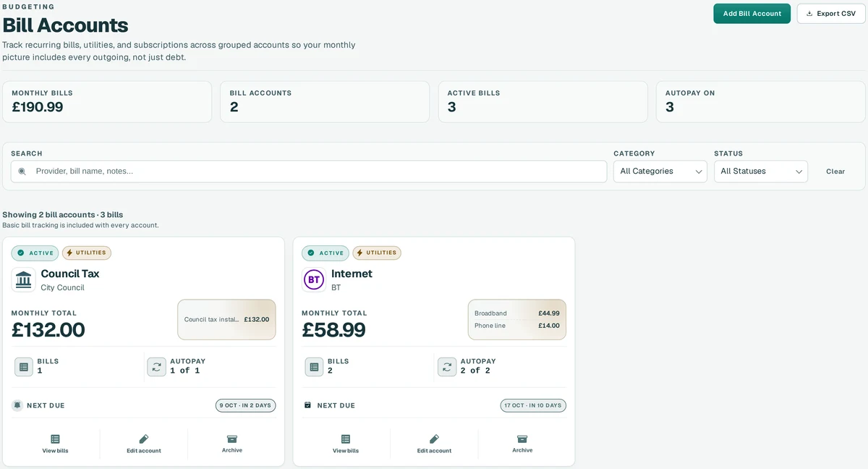
Task: Click the download icon in Export CSV
Action: click(x=809, y=14)
